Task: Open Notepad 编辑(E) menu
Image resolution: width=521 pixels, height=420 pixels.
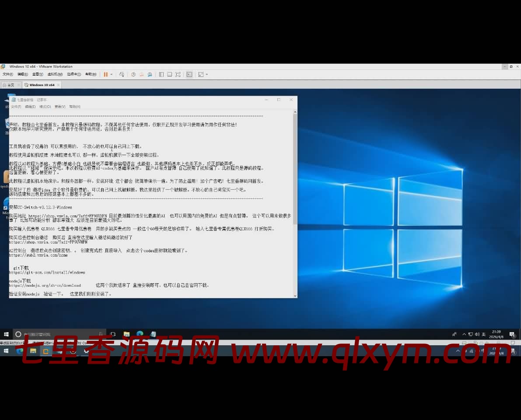Action: tap(30, 107)
